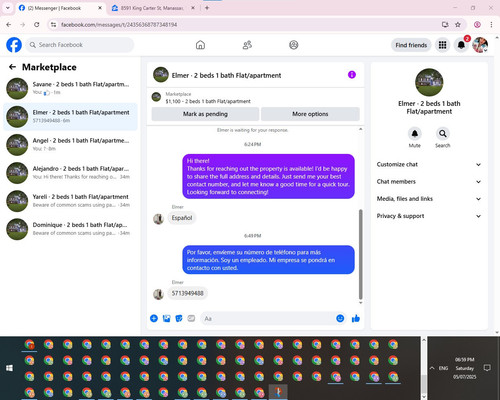Viewport: 500px width, 400px height.
Task: Expand Privacy & support section
Action: [x=429, y=216]
